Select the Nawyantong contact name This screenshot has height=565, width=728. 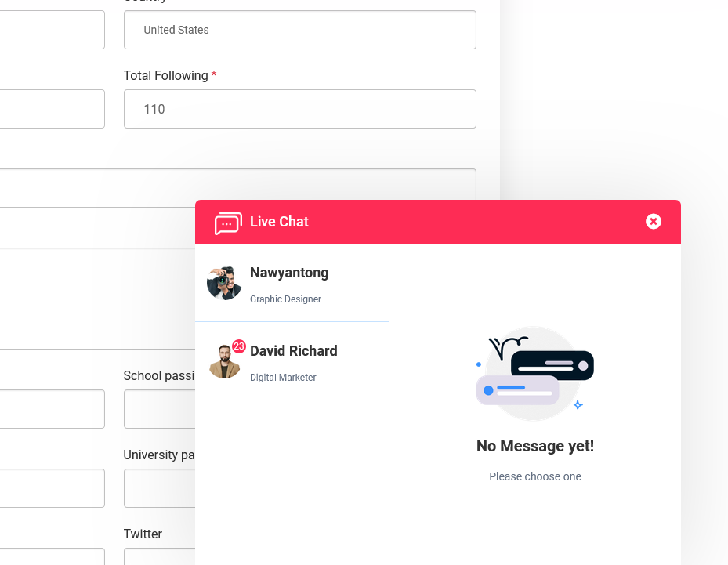coord(289,273)
